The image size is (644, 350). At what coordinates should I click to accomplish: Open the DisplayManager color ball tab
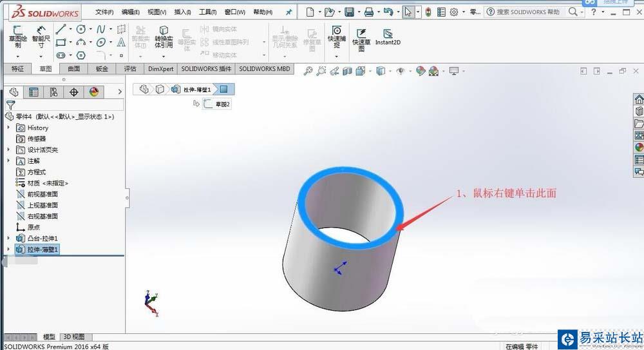pos(94,92)
